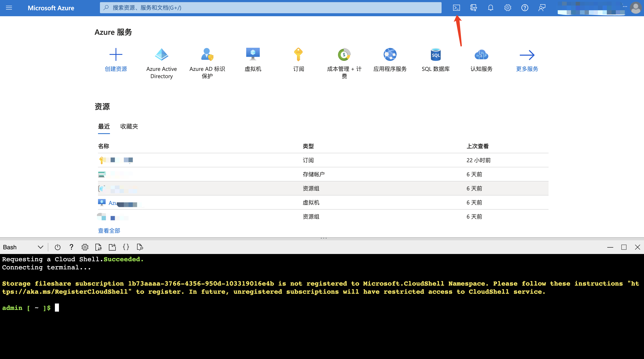Open Cloud Shell from top bar
This screenshot has width=644, height=359.
pyautogui.click(x=456, y=8)
